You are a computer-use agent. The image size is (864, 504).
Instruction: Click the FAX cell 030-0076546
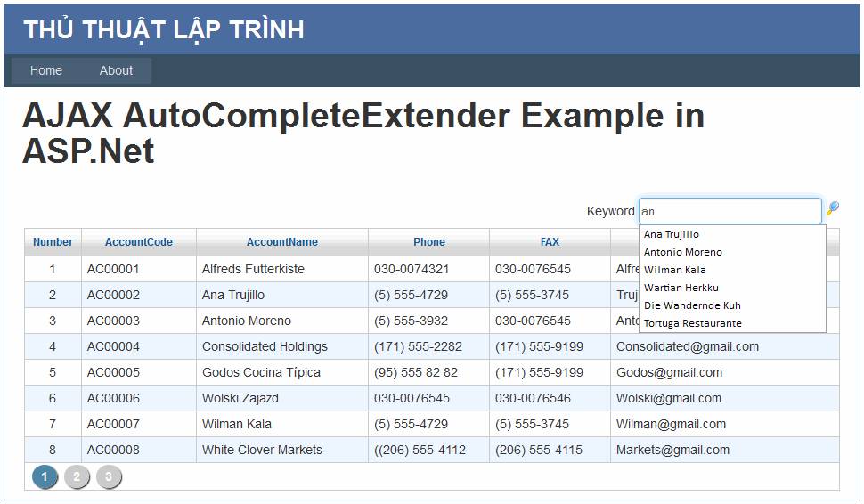click(550, 398)
